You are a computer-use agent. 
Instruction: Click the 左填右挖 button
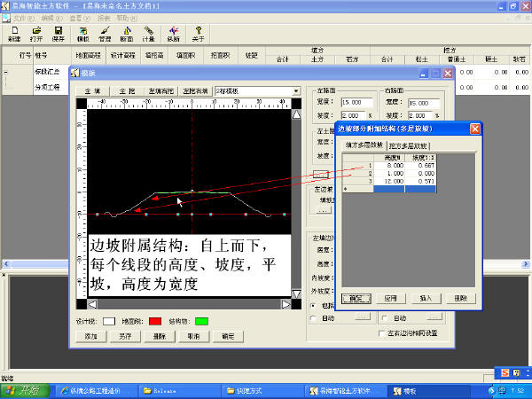[x=161, y=91]
